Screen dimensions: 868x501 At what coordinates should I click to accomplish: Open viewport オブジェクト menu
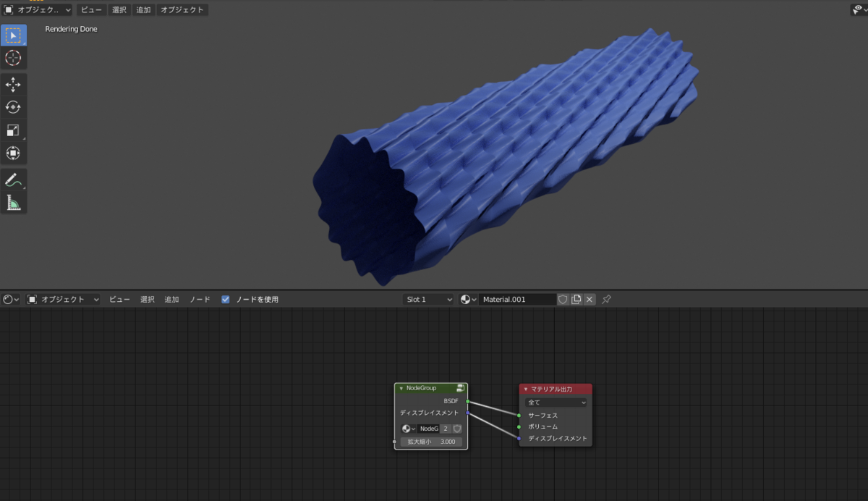[182, 10]
